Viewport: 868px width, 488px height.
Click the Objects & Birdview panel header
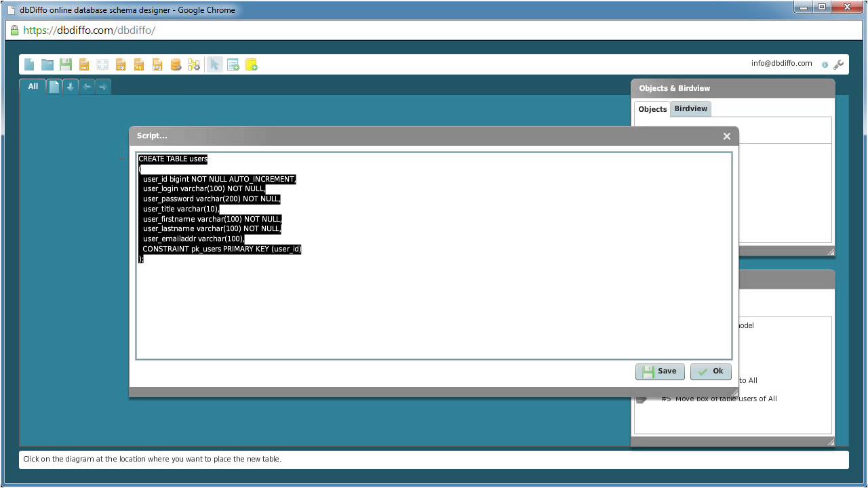coord(733,88)
